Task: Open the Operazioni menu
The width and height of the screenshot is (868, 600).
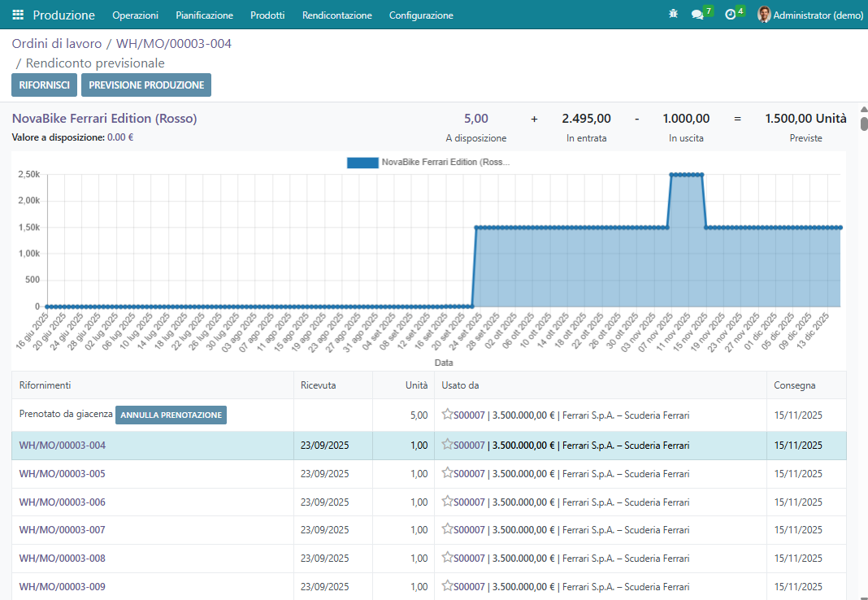Action: (135, 15)
